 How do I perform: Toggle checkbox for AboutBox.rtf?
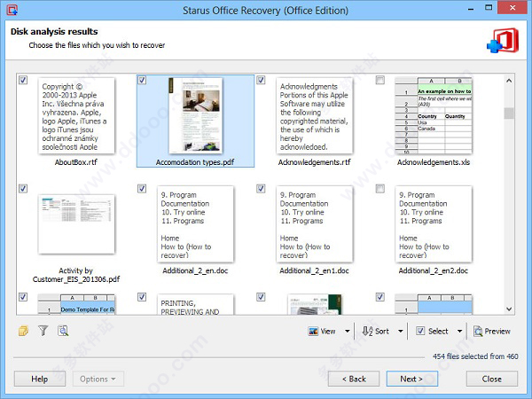point(23,80)
